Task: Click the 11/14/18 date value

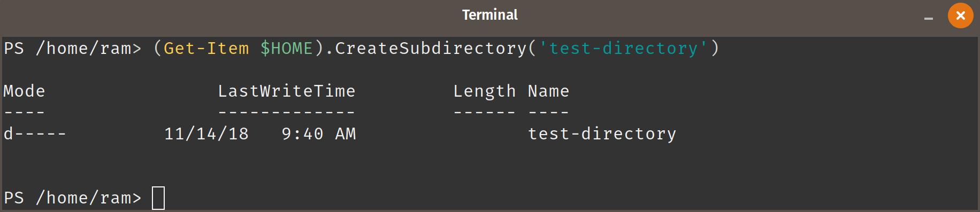Action: [x=206, y=134]
